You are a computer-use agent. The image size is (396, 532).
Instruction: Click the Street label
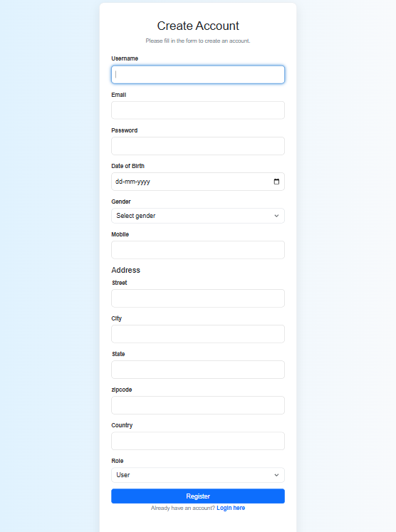coord(119,283)
